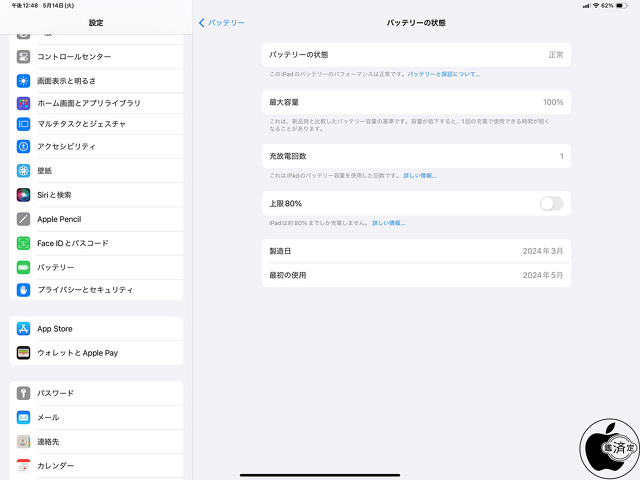Tap the Control Center icon in sidebar
The width and height of the screenshot is (640, 480).
[23, 56]
